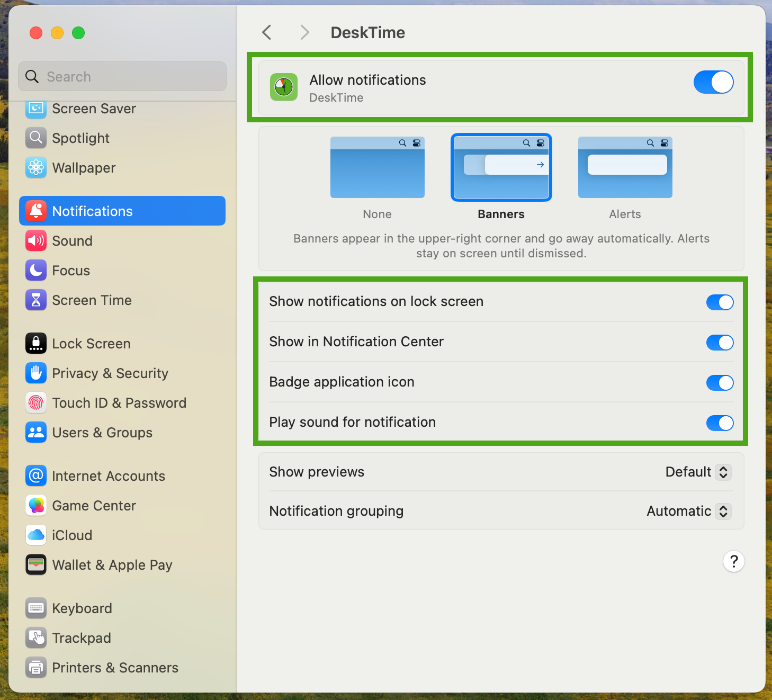Expand the Notification grouping popup menu
Image resolution: width=772 pixels, height=700 pixels.
click(688, 511)
